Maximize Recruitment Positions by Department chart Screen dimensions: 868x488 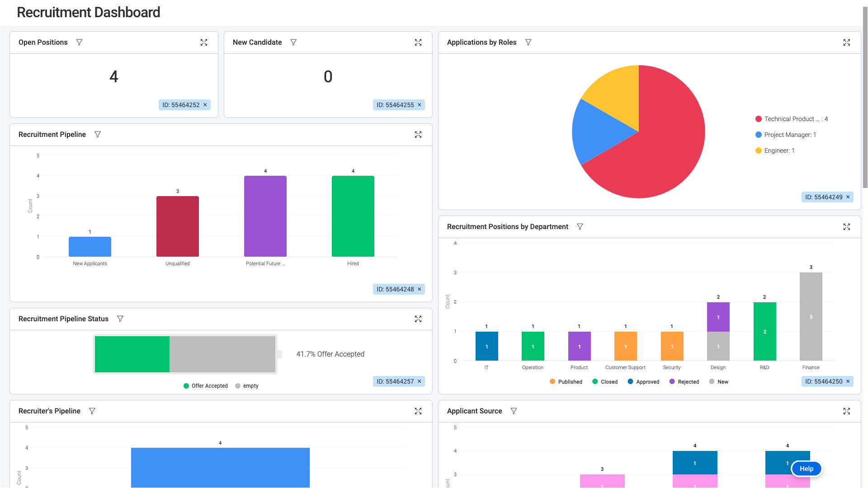coord(847,227)
